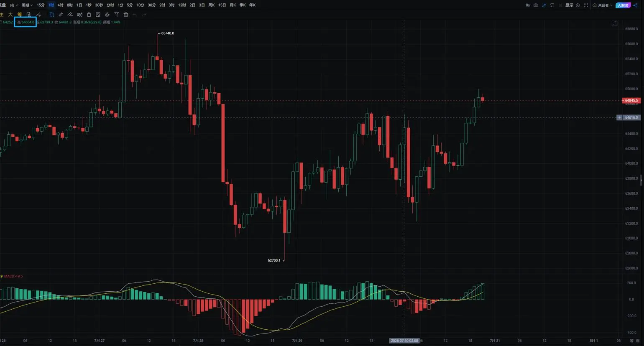
Task: Select the 5分 timeframe
Action: tap(130, 5)
